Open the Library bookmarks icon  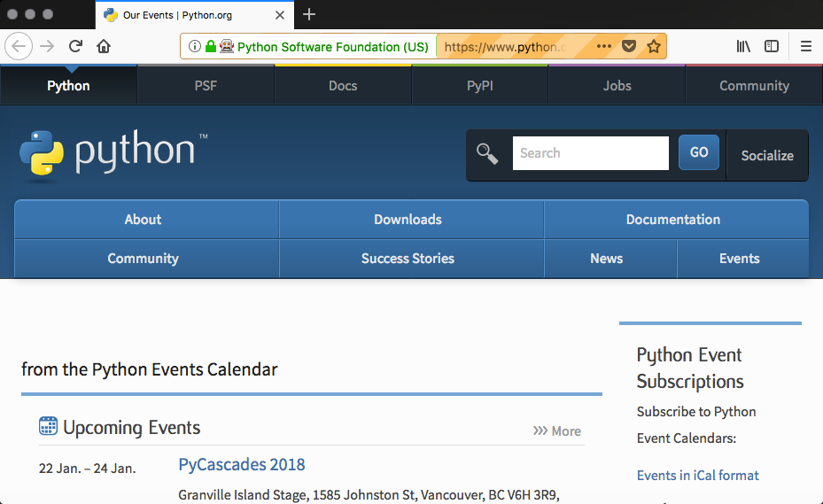[x=743, y=47]
